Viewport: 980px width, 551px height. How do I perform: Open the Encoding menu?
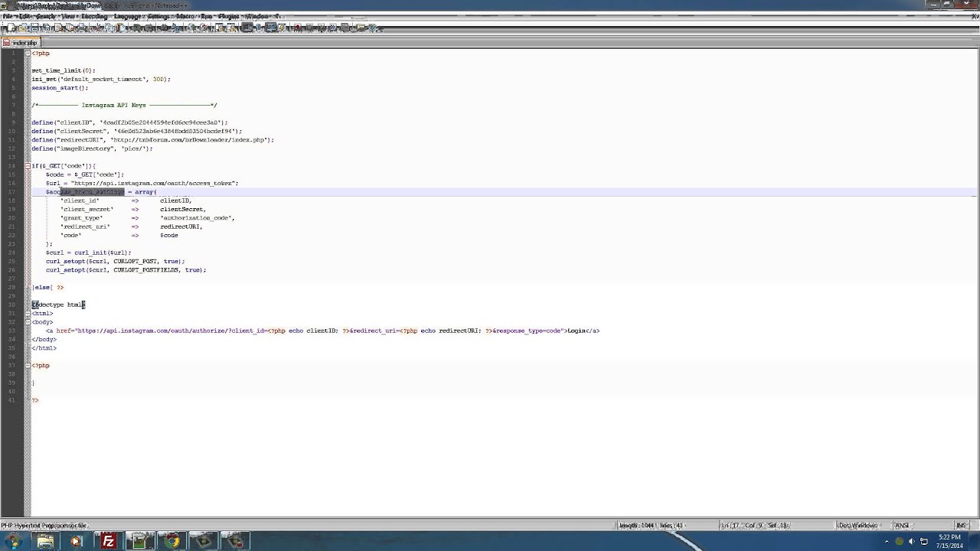pyautogui.click(x=95, y=16)
